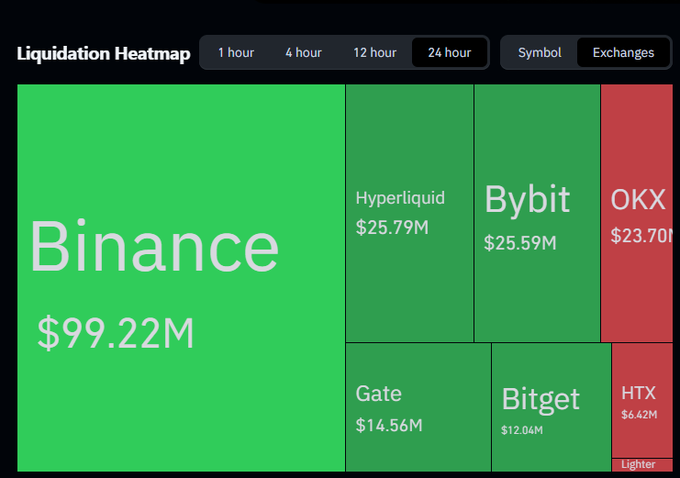Open the Binance heatmap tile
This screenshot has height=478, width=680.
click(181, 278)
